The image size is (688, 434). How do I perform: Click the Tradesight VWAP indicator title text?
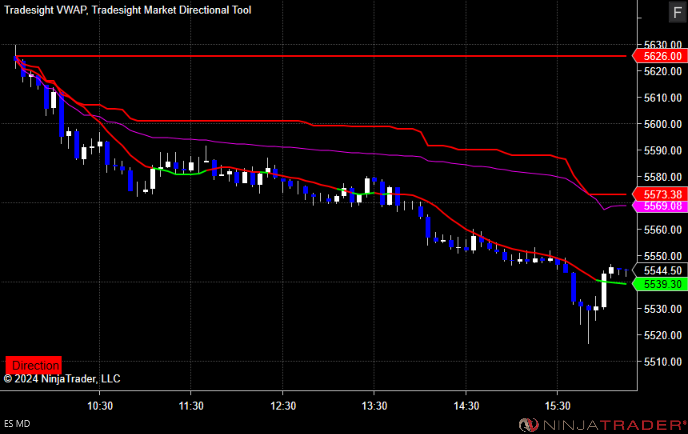[x=45, y=10]
